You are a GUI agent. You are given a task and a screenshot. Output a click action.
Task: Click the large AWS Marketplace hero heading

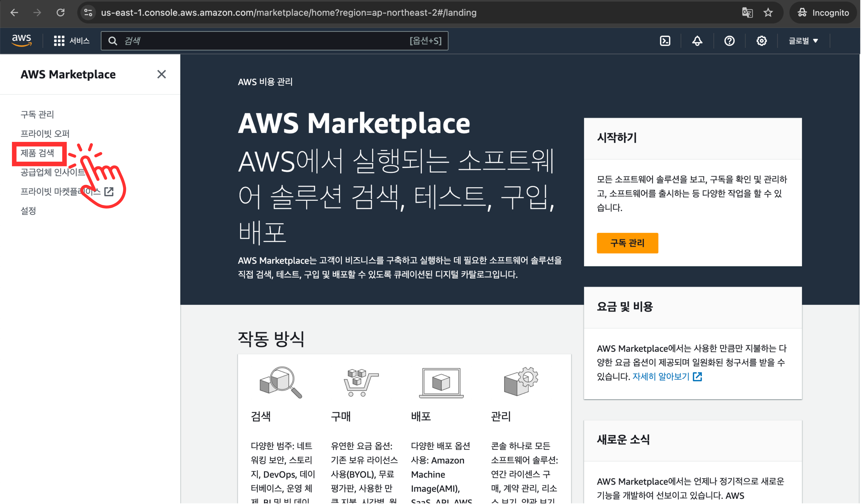coord(354,123)
